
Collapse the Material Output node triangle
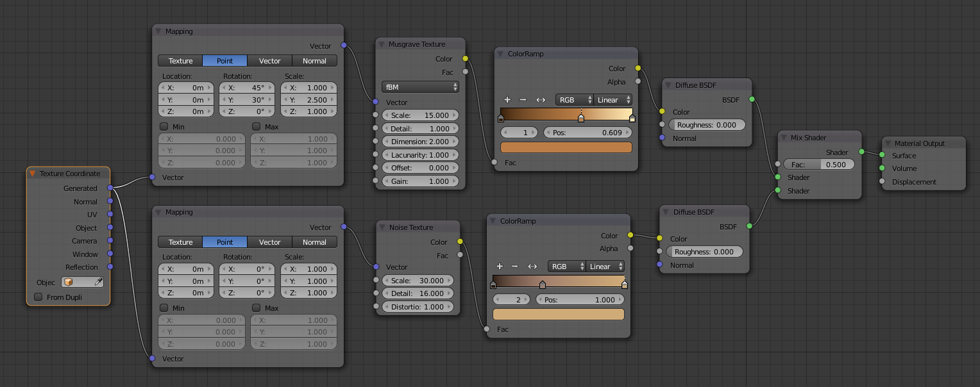tap(888, 144)
